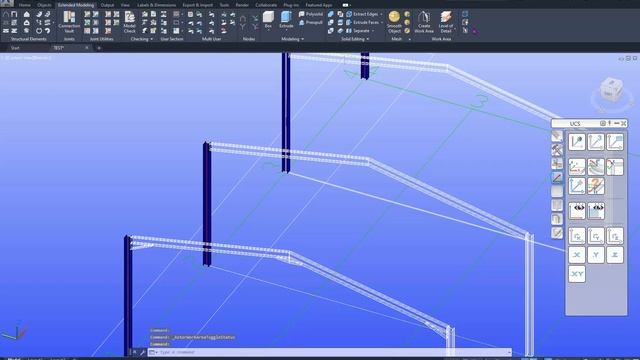Click the UCS question-mark query icon

(x=596, y=186)
